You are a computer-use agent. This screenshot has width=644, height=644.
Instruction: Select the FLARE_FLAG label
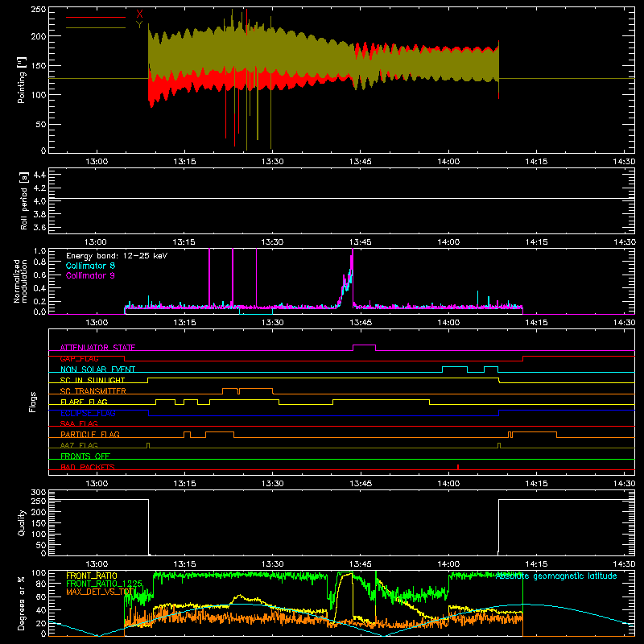click(x=84, y=402)
